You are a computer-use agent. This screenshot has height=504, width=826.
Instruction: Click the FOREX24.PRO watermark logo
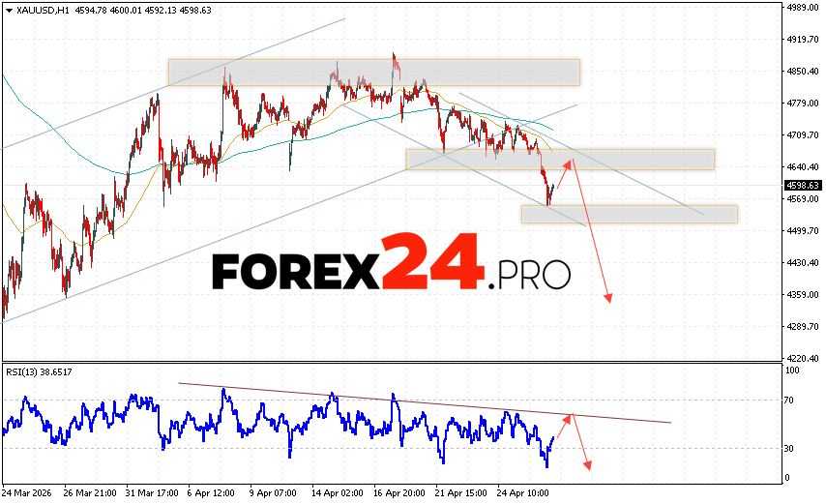coord(391,264)
